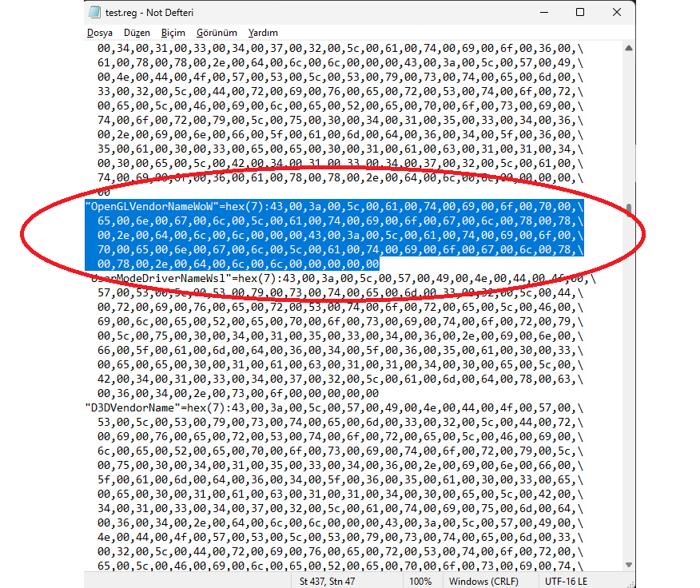The image size is (700, 588).
Task: Click the scrollbar down arrow
Action: (629, 565)
